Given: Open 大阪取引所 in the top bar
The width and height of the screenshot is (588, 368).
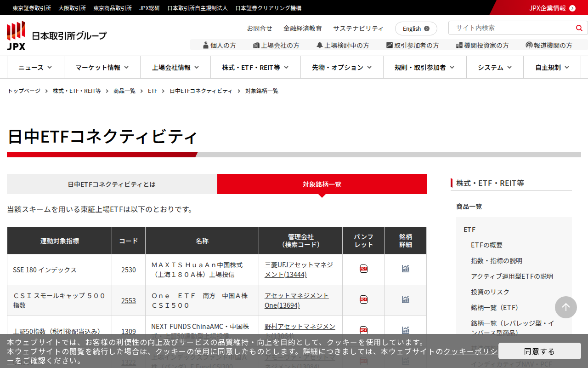Looking at the screenshot, I should (72, 8).
